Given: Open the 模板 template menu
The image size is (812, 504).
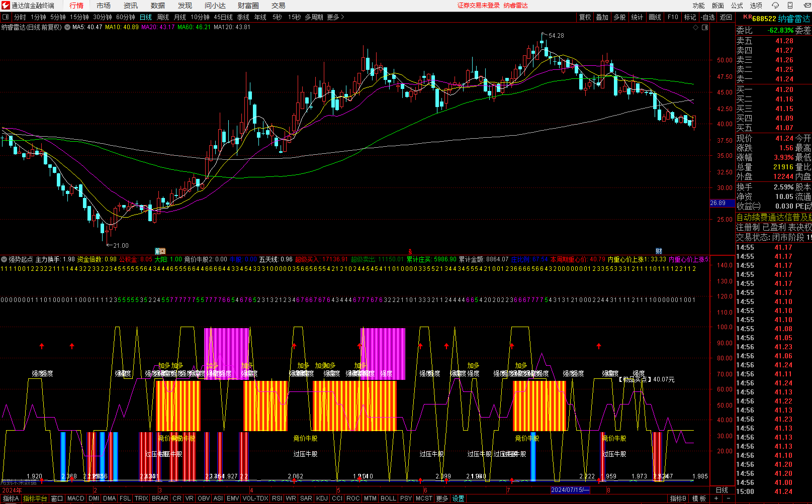Looking at the screenshot, I should [699, 498].
